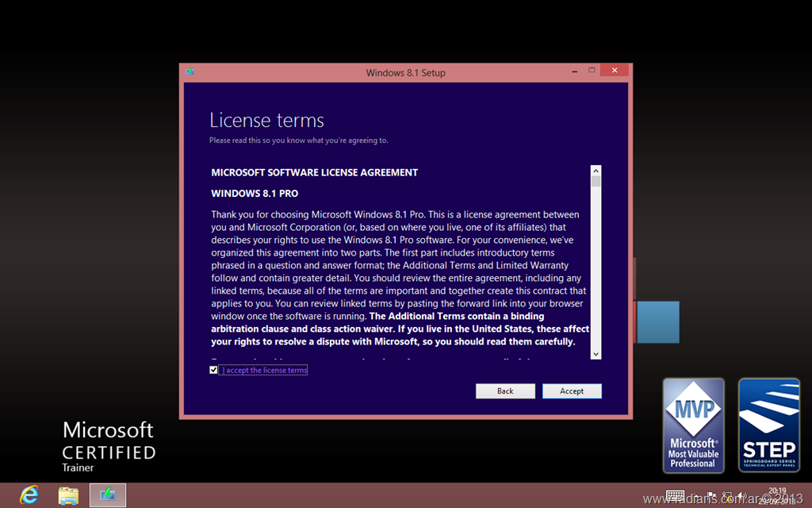
Task: Click the Windows Setup taskbar icon
Action: pos(107,495)
